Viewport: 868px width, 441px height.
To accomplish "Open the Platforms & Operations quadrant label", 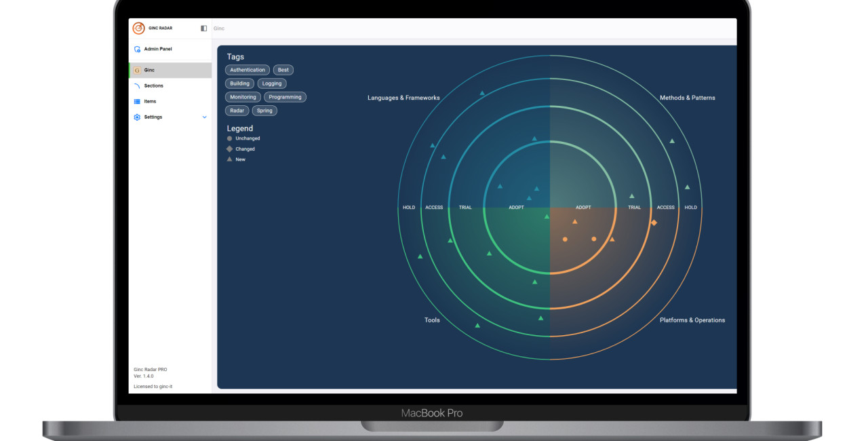I will pyautogui.click(x=692, y=320).
